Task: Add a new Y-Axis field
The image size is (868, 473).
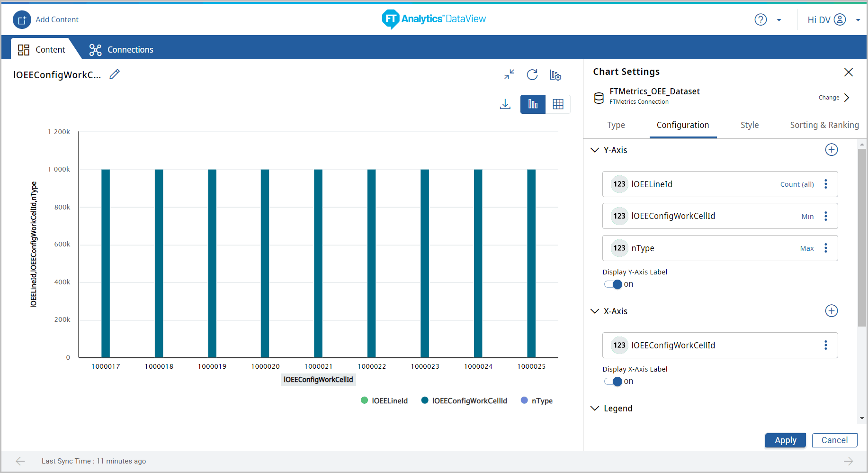Action: tap(831, 150)
